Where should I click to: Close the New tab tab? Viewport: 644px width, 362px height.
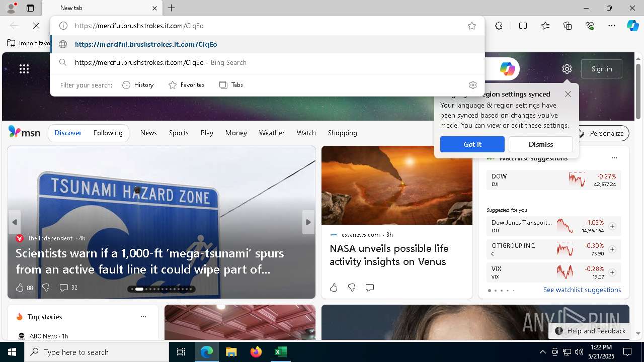[154, 8]
